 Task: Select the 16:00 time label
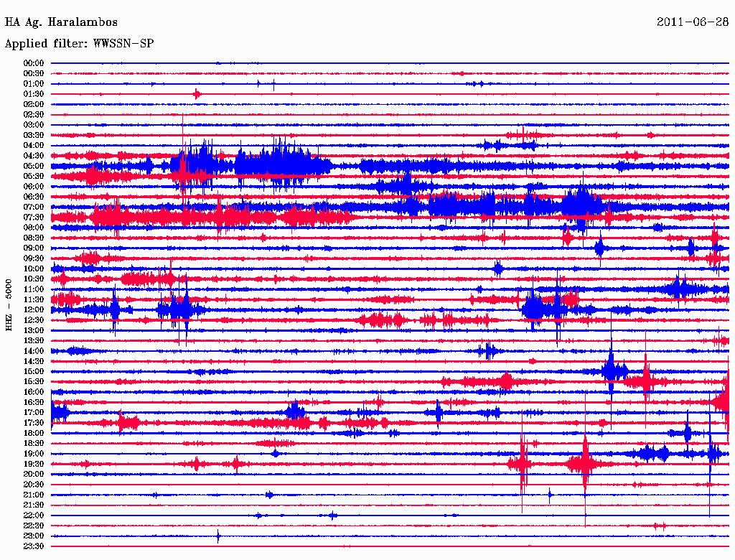pyautogui.click(x=34, y=392)
